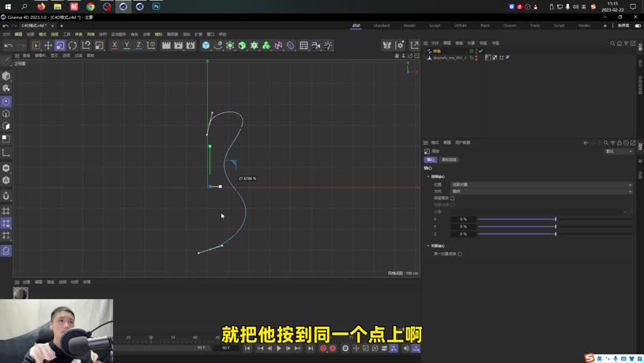This screenshot has height=363, width=644.
Task: Open the default mode dropdown in attributes
Action: pyautogui.click(x=619, y=151)
